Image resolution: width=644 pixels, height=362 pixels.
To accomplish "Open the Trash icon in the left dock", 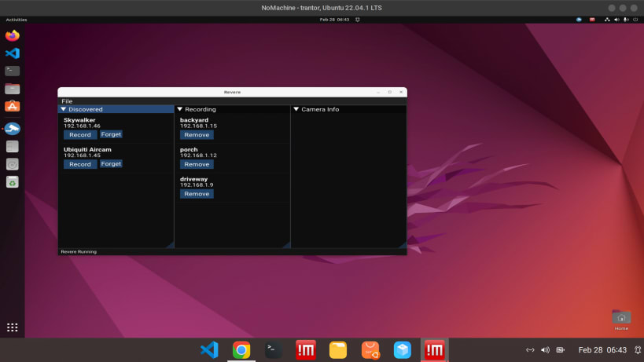I will point(13,182).
